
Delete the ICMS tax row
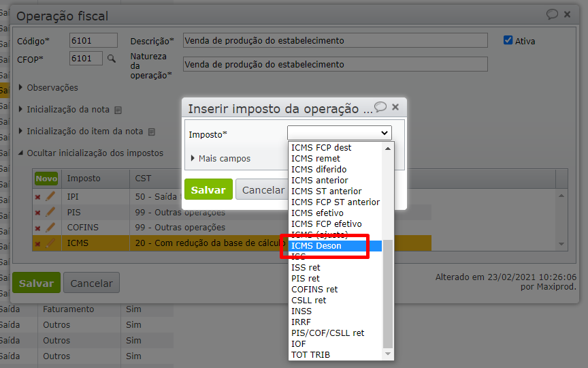coord(37,244)
